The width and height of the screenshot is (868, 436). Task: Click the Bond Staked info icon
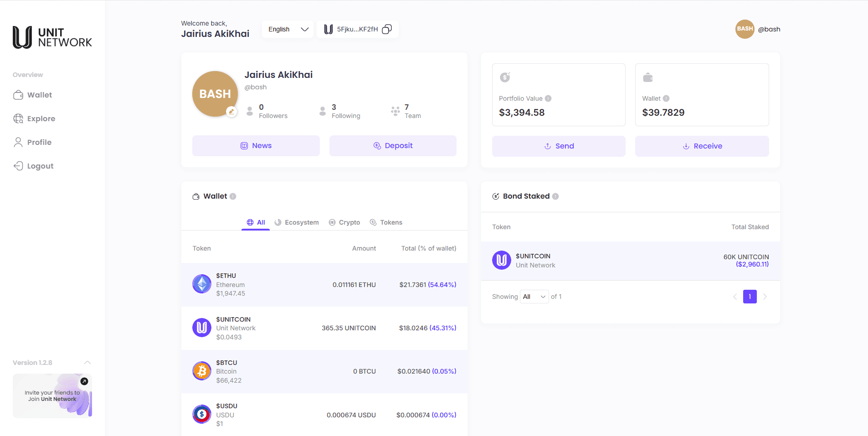point(555,196)
